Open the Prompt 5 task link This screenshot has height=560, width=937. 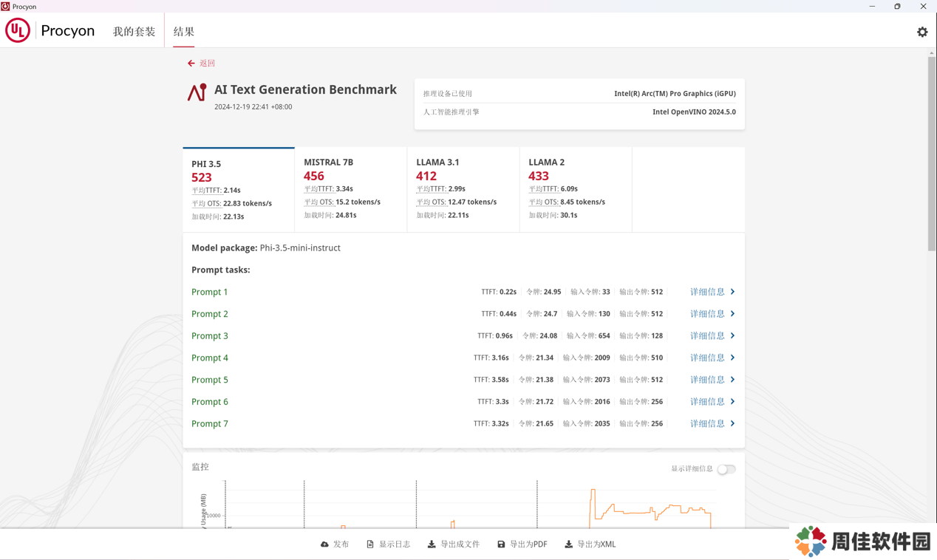point(210,380)
